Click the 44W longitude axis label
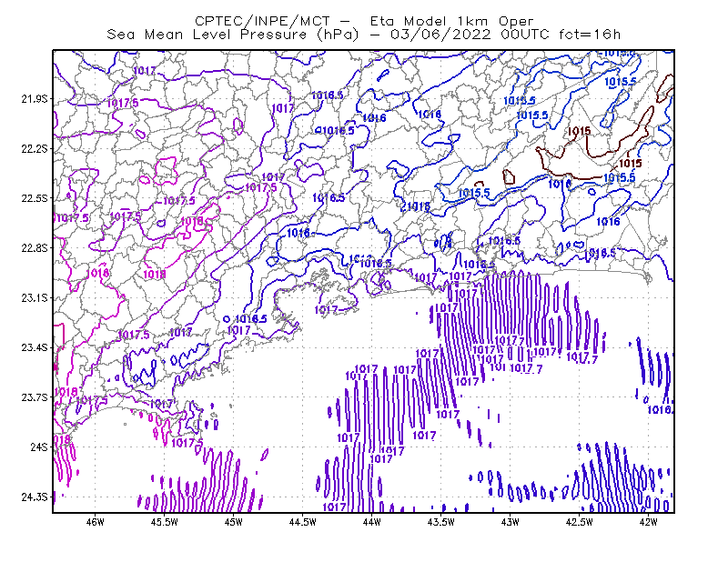The image size is (728, 562). tap(372, 522)
